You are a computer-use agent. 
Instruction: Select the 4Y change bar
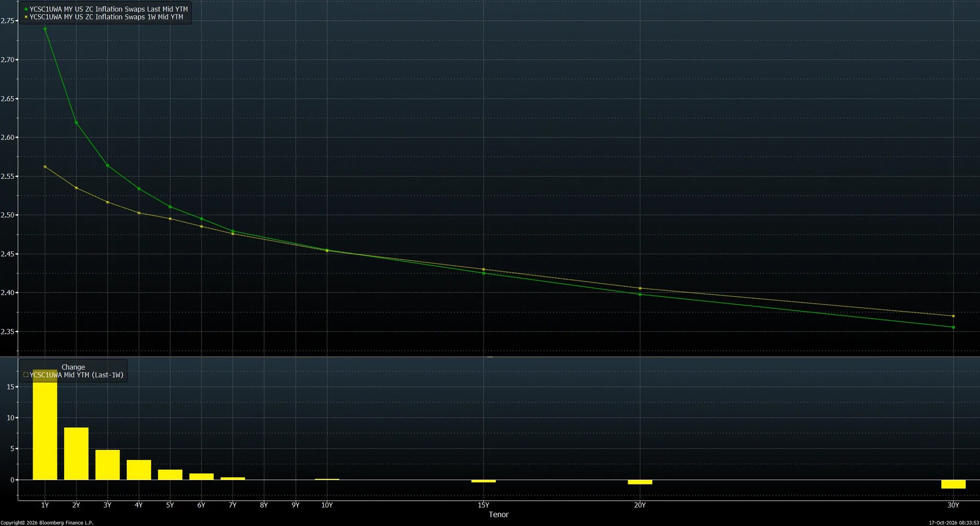click(x=139, y=470)
